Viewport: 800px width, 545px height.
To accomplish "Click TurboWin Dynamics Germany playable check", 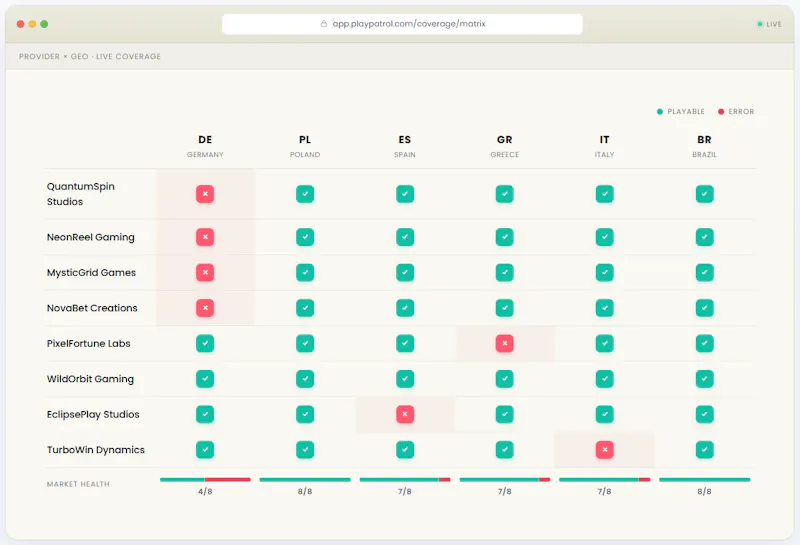I will [x=205, y=450].
